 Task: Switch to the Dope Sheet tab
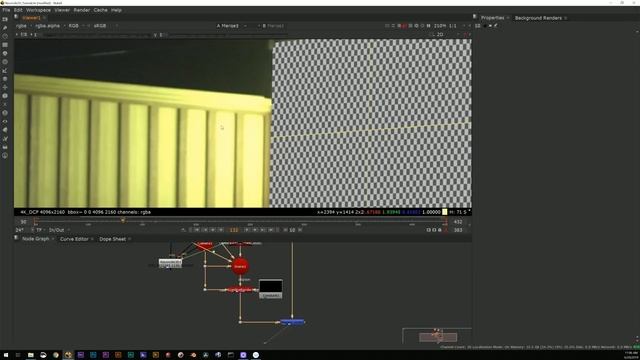(112, 239)
